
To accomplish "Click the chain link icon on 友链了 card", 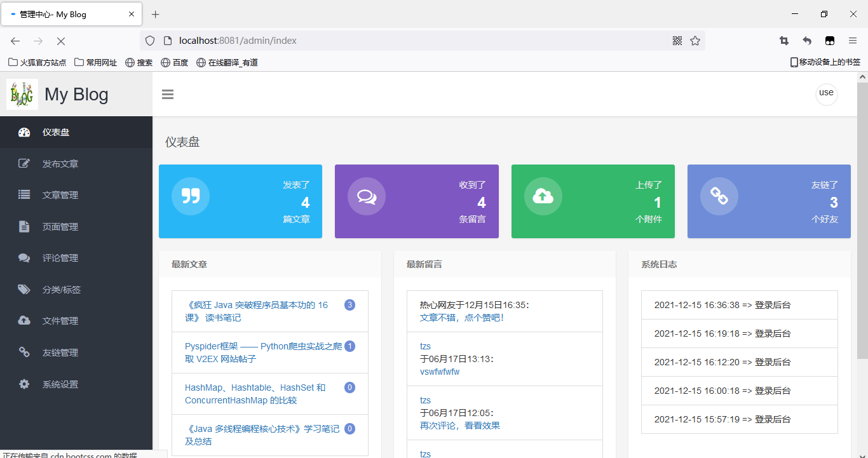I will pyautogui.click(x=719, y=196).
